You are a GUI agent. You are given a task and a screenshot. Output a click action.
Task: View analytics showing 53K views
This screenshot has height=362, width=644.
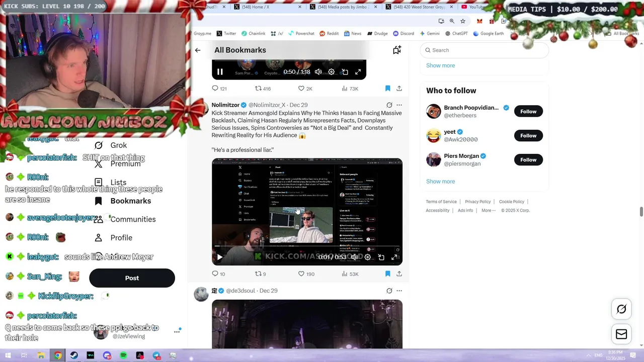[350, 274]
